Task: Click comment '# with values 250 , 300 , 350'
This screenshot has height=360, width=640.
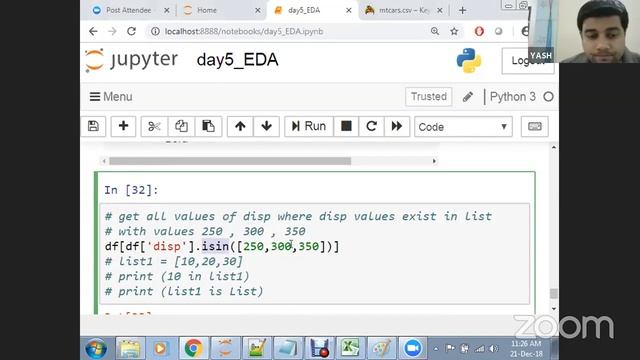Action: click(x=205, y=231)
